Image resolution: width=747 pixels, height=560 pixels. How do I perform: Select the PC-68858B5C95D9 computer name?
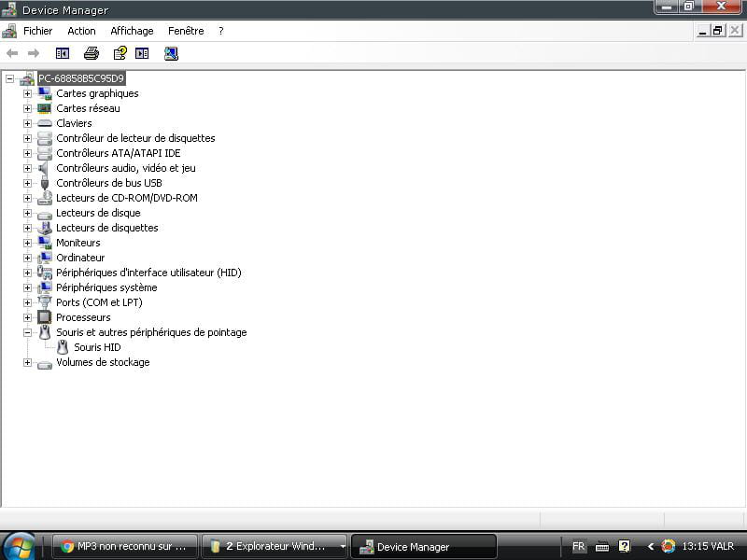(81, 78)
